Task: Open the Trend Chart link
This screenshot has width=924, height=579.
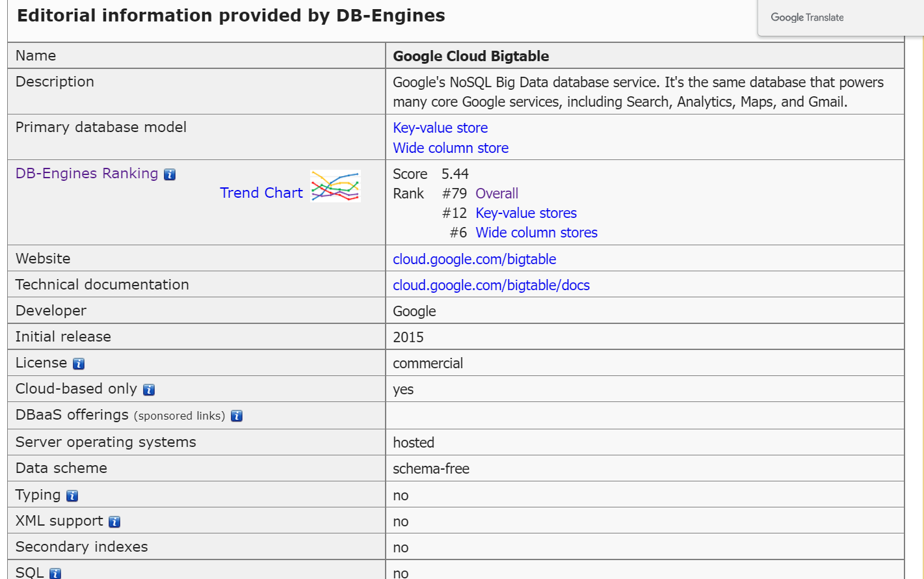Action: [x=261, y=193]
